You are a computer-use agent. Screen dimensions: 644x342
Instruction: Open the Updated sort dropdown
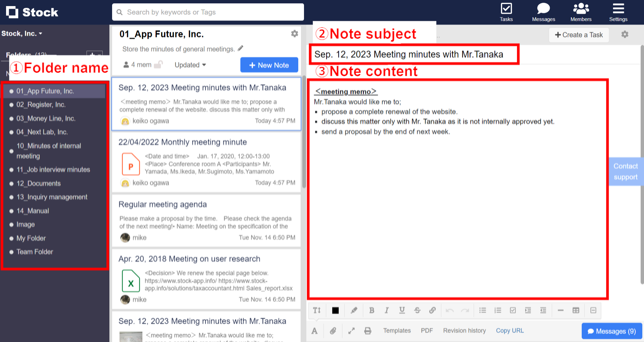click(x=190, y=65)
